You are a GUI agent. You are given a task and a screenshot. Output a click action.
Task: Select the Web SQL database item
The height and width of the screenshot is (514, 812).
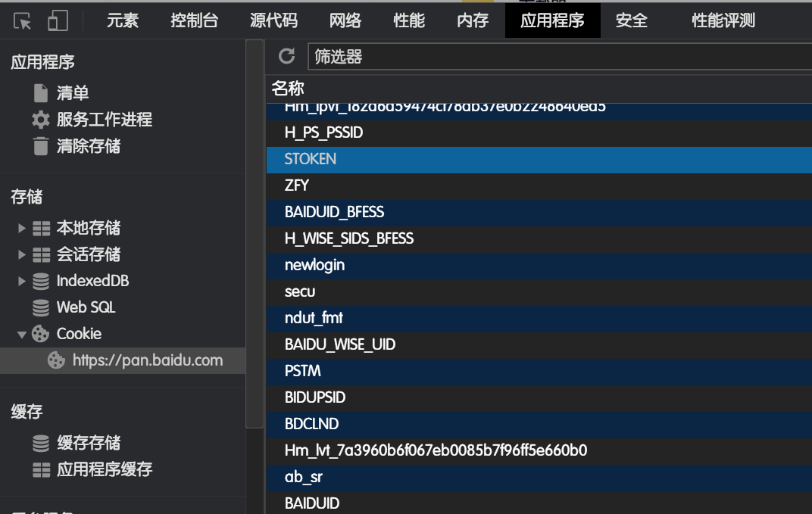pyautogui.click(x=86, y=307)
